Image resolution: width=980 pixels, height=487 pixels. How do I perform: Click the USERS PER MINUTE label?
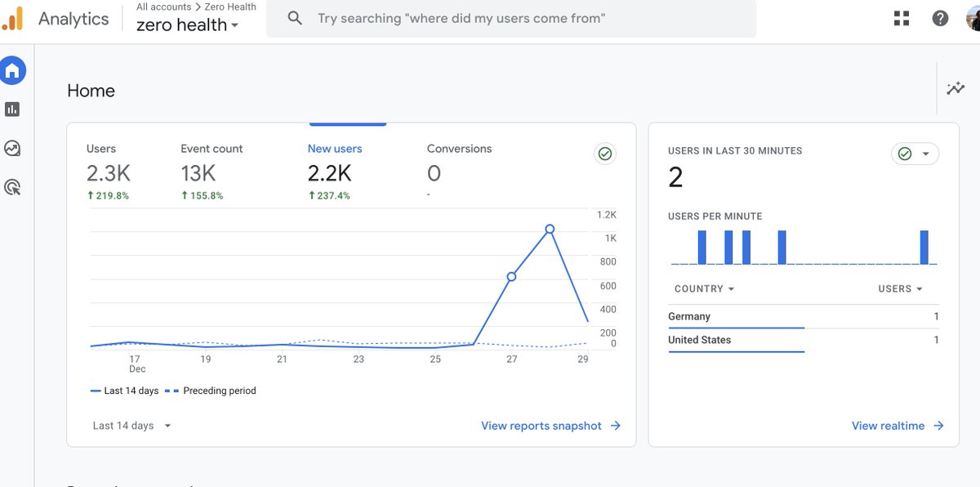(715, 217)
